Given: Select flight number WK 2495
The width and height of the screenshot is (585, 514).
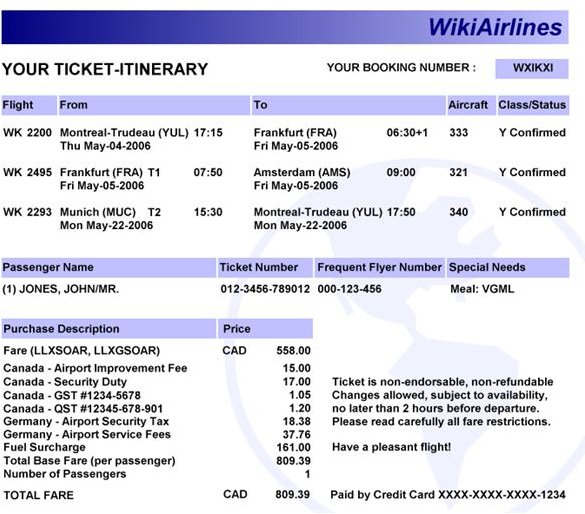Looking at the screenshot, I should tap(27, 172).
